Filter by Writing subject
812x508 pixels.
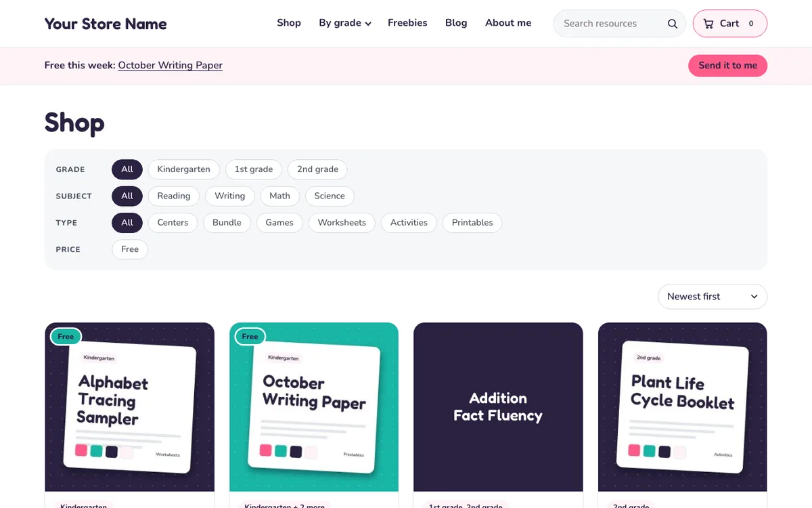tap(230, 196)
